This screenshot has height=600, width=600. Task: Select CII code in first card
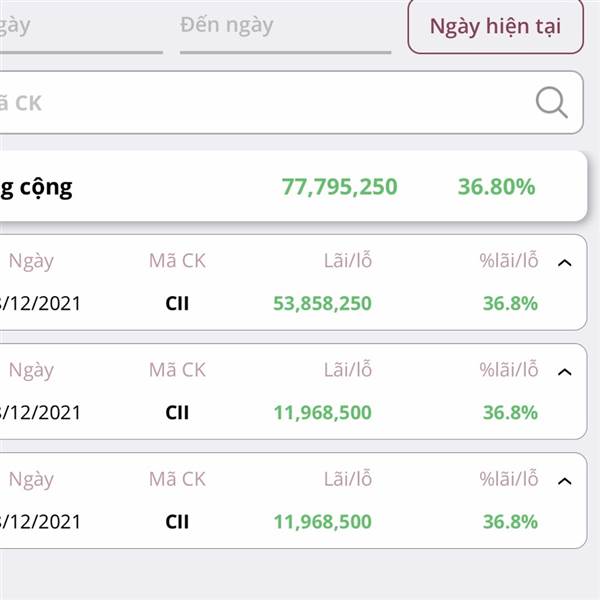click(x=177, y=303)
